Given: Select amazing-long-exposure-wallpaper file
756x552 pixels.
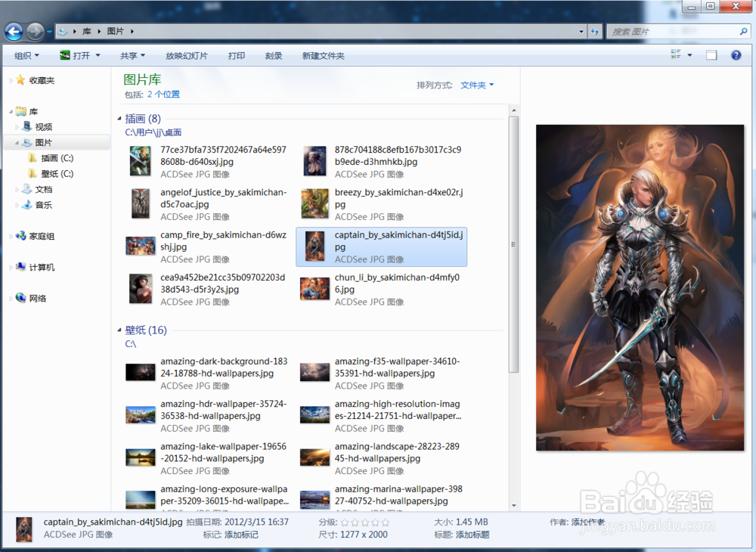Looking at the screenshot, I should pyautogui.click(x=209, y=498).
